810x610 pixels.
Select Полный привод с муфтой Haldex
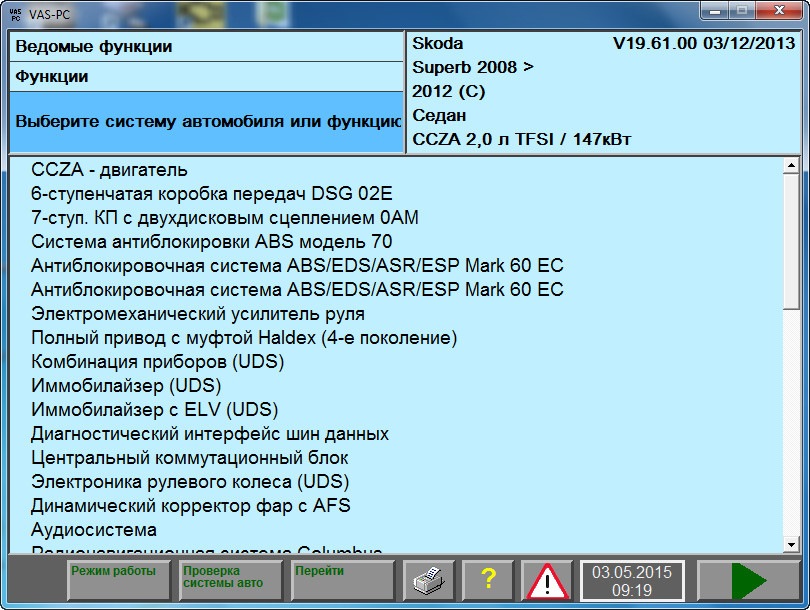(x=244, y=338)
